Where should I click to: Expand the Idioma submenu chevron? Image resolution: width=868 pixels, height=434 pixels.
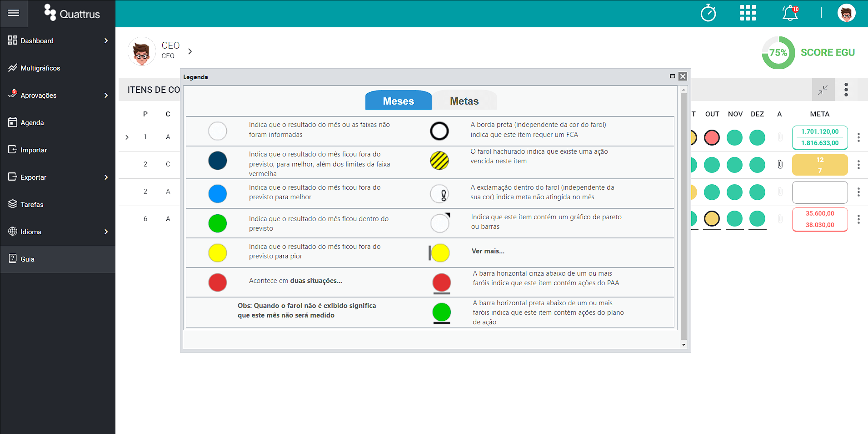[x=106, y=232]
